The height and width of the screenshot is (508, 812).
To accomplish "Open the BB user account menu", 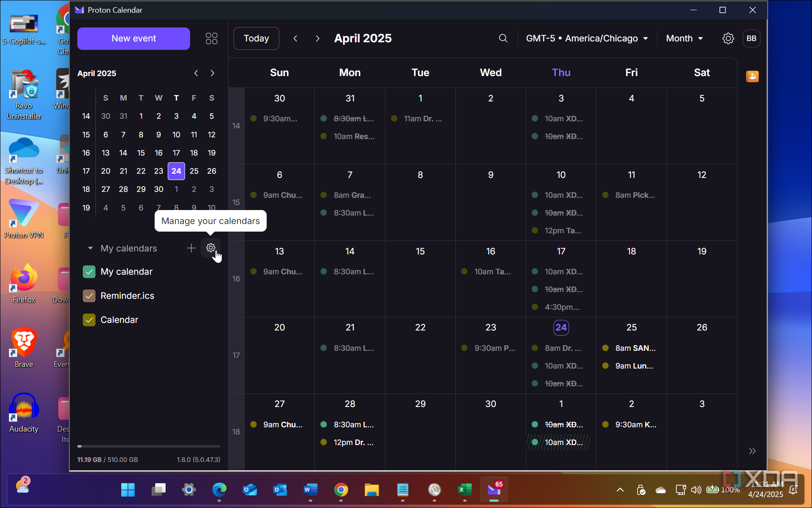I will (751, 38).
